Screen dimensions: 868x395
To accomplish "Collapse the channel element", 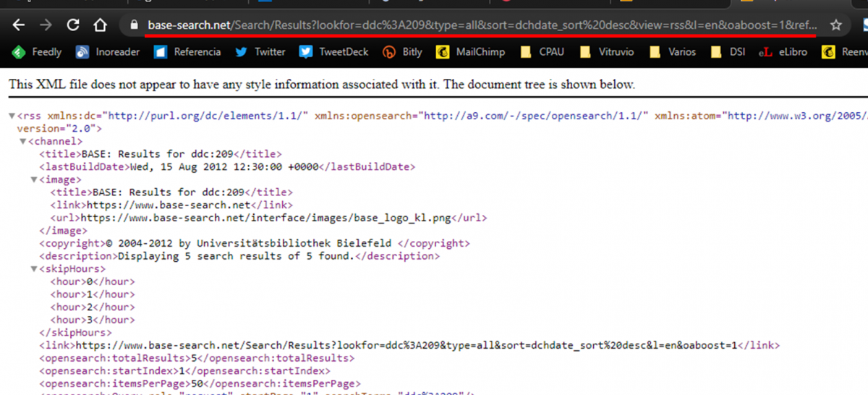I will tap(22, 142).
